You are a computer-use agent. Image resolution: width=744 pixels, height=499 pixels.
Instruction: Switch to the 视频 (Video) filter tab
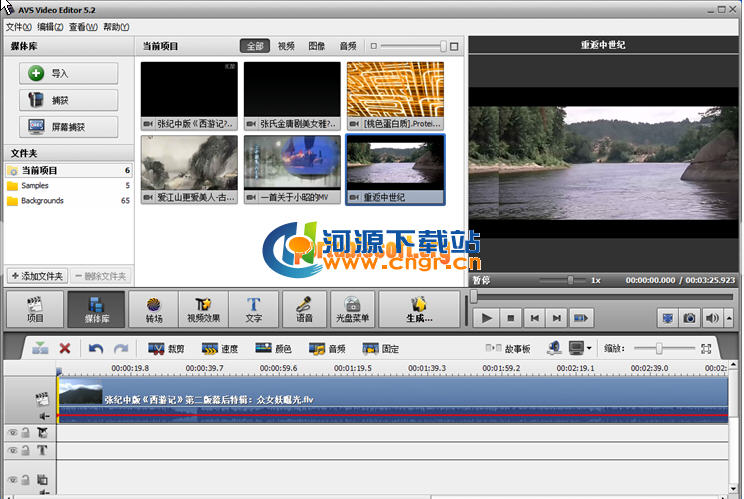point(286,46)
